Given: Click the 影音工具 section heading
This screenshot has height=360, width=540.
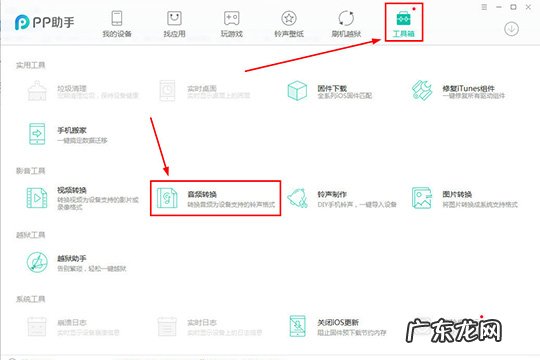Looking at the screenshot, I should [x=31, y=171].
